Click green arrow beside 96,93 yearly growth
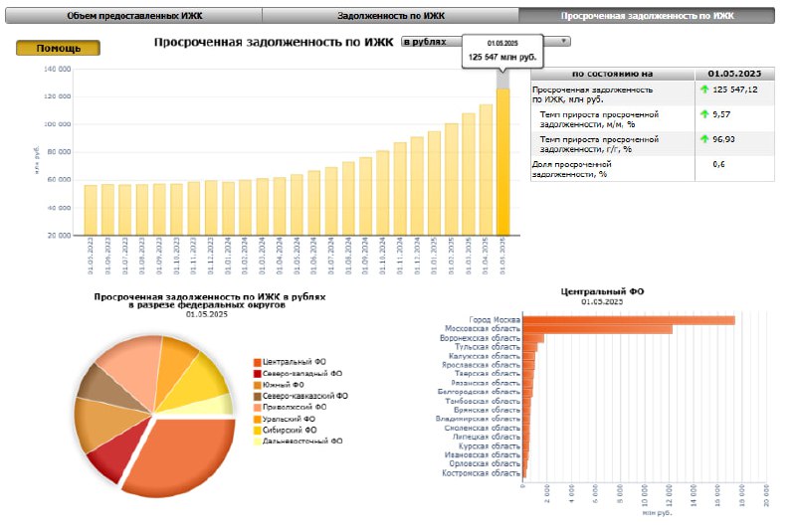Viewport: 796px width, 532px height. coord(704,138)
